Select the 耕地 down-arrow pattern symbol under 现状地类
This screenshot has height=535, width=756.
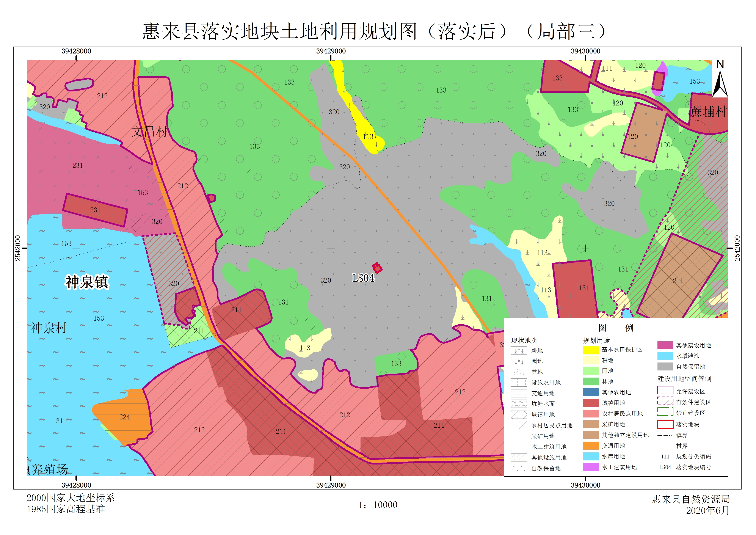(x=519, y=350)
